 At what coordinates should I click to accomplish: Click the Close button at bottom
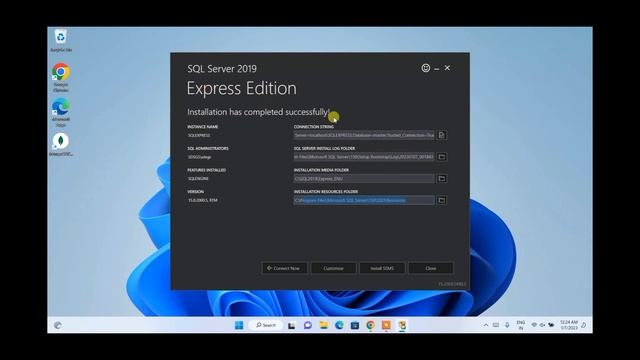pos(431,268)
